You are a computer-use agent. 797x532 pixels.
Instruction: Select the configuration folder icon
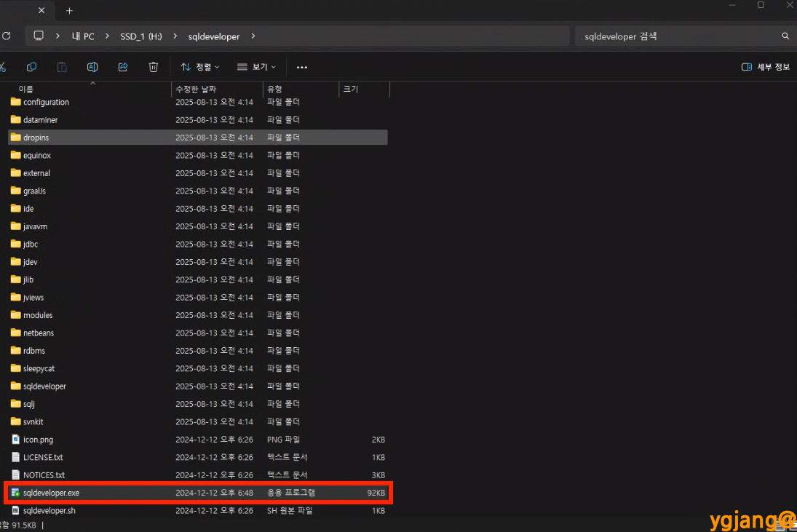point(16,102)
